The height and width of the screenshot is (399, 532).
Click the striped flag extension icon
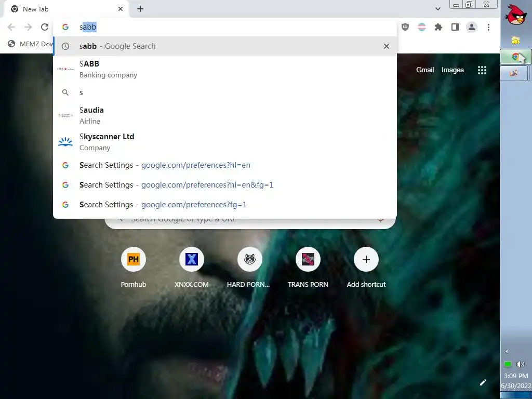click(422, 27)
